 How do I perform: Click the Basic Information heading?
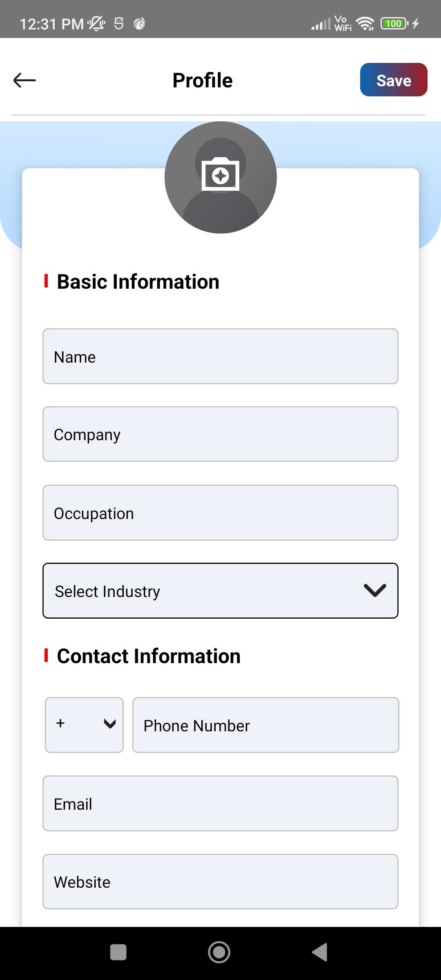pos(138,282)
